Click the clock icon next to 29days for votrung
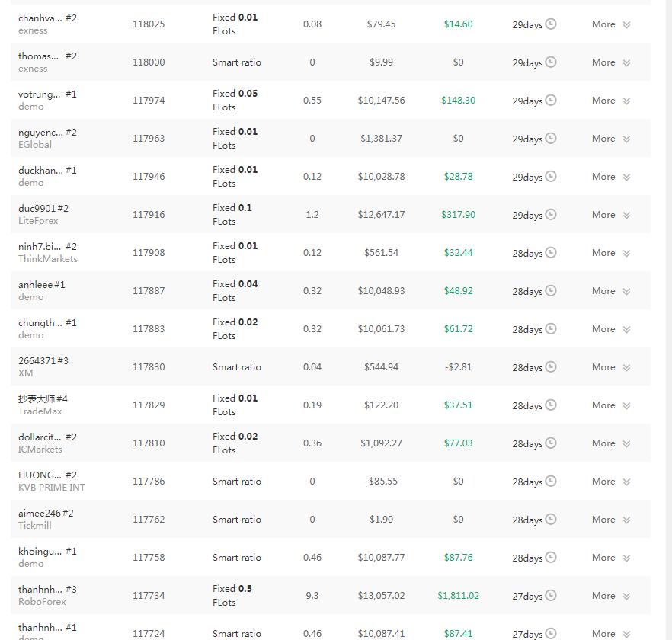The height and width of the screenshot is (640, 672). (x=550, y=100)
